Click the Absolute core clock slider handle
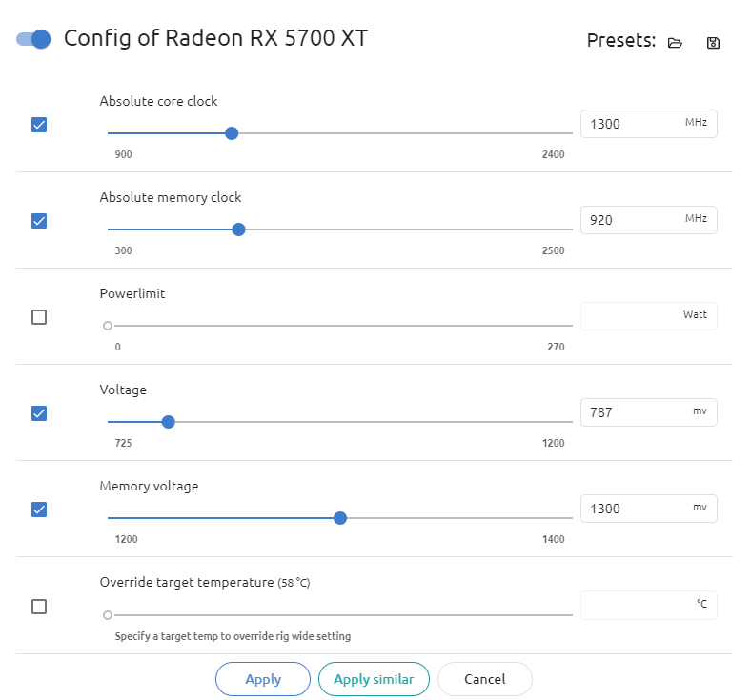 coord(232,133)
